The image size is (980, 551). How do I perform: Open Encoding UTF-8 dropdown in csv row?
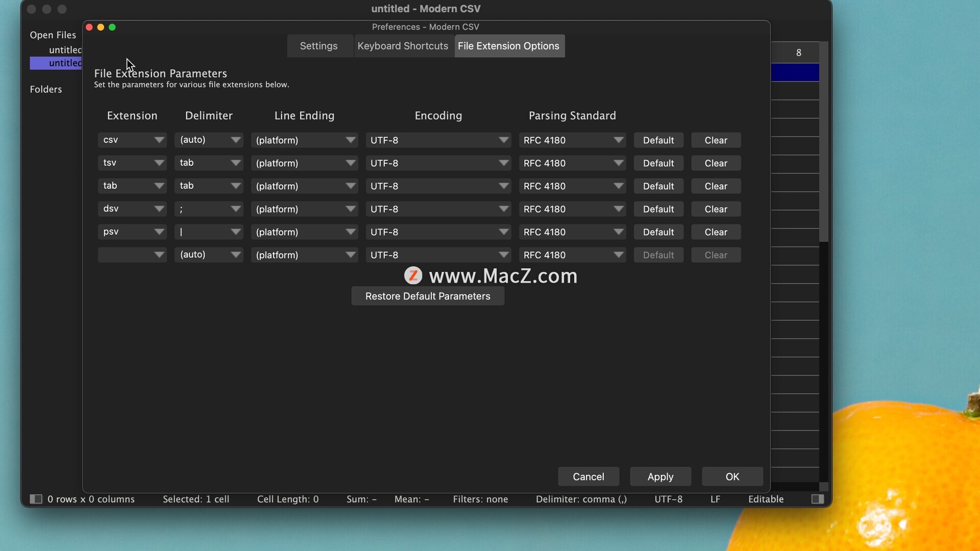coord(438,140)
